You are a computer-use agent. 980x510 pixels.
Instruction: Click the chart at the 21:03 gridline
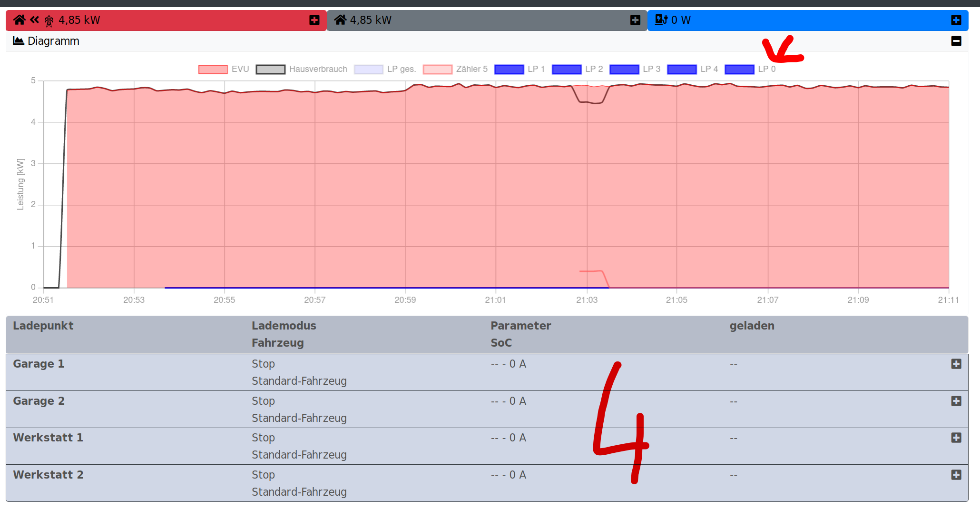click(x=587, y=190)
